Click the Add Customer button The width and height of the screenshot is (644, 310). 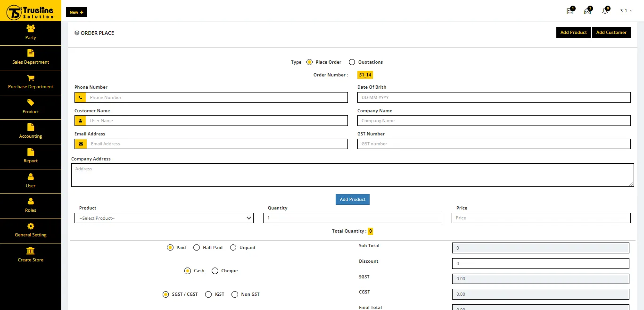(611, 33)
